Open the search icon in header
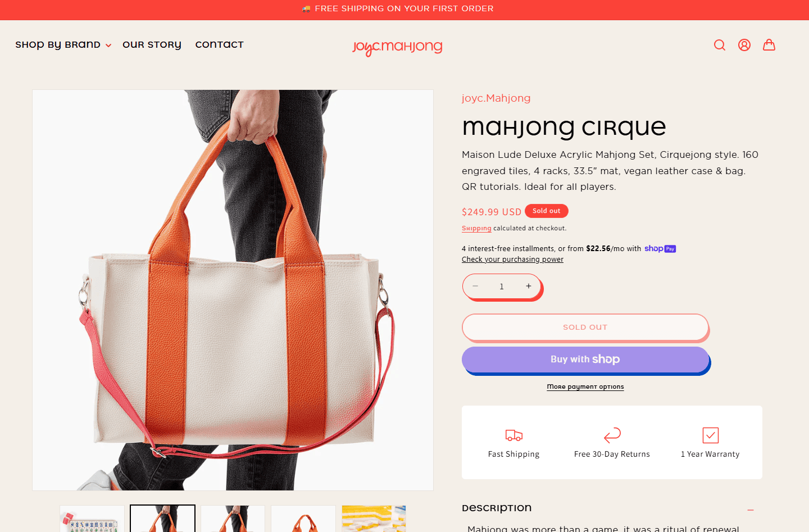 [720, 45]
